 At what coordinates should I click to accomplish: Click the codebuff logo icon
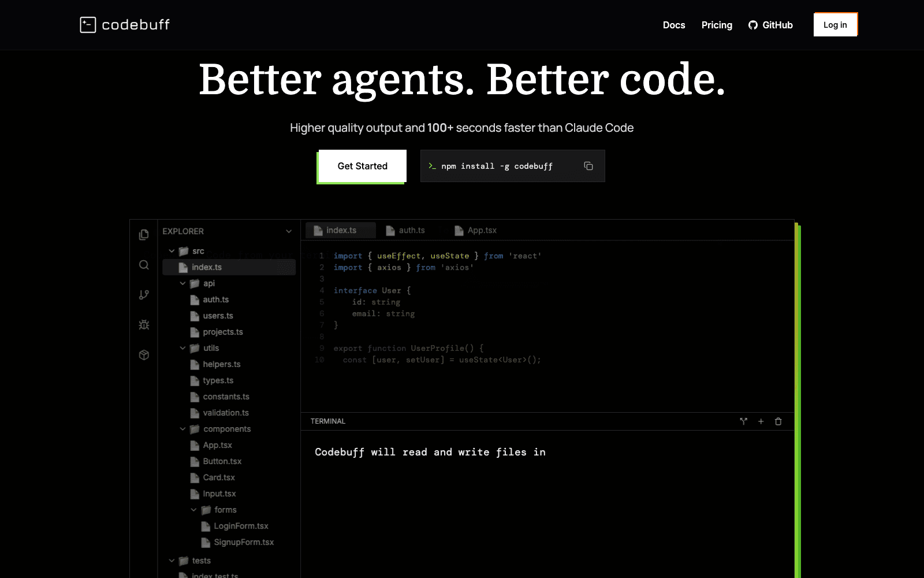[88, 25]
